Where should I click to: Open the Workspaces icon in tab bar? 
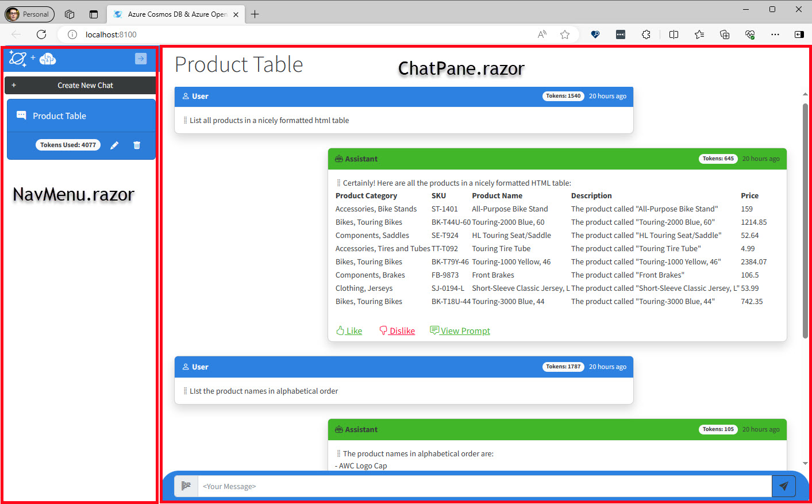pyautogui.click(x=70, y=14)
